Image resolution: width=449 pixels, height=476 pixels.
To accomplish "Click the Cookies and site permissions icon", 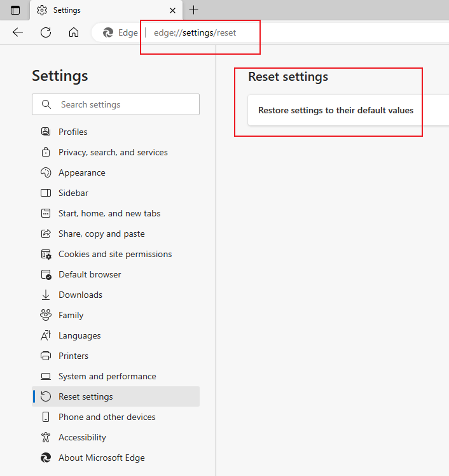I will 46,254.
